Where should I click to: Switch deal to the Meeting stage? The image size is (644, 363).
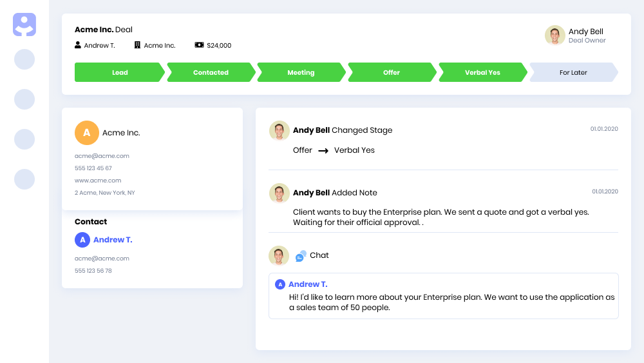click(x=301, y=73)
